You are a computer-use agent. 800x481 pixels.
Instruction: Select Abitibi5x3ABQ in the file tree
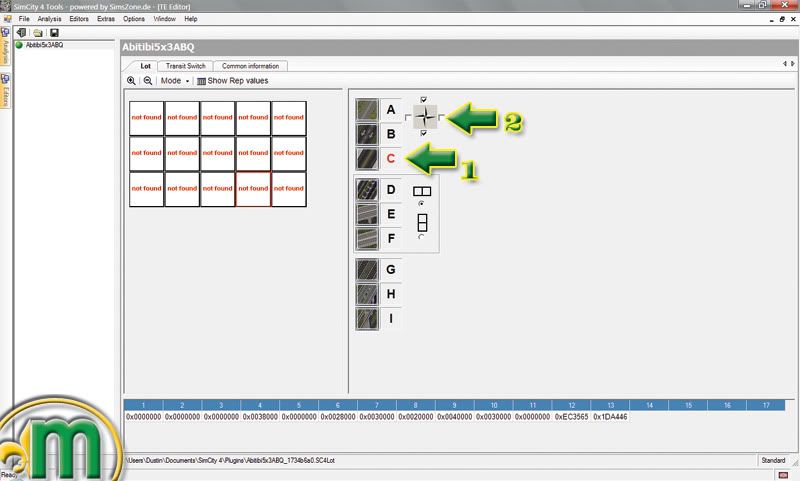(44, 45)
